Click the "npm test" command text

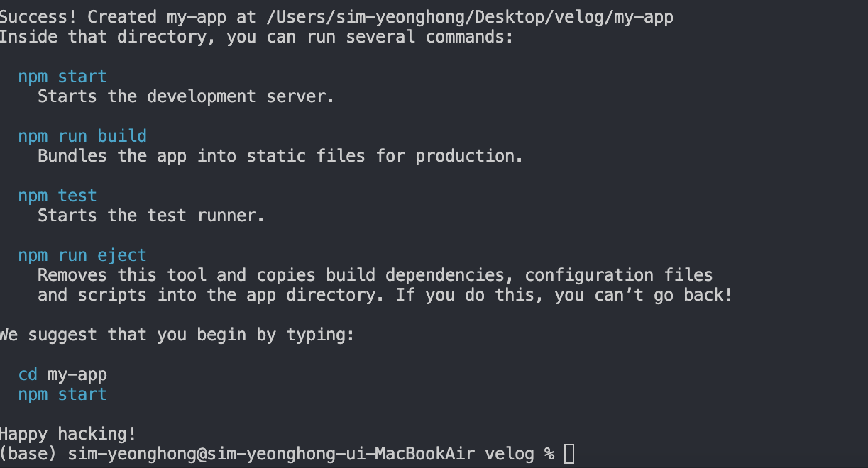pos(57,196)
